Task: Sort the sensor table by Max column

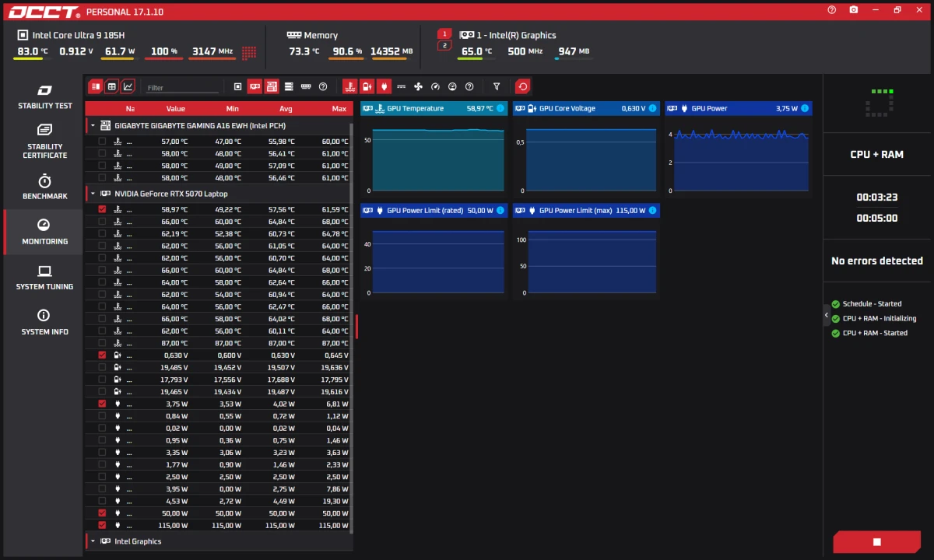Action: (x=339, y=109)
